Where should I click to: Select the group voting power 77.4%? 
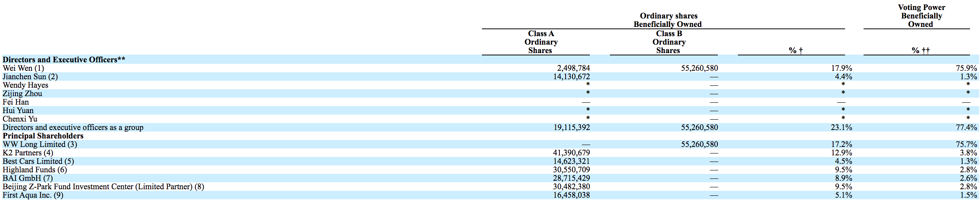(967, 127)
